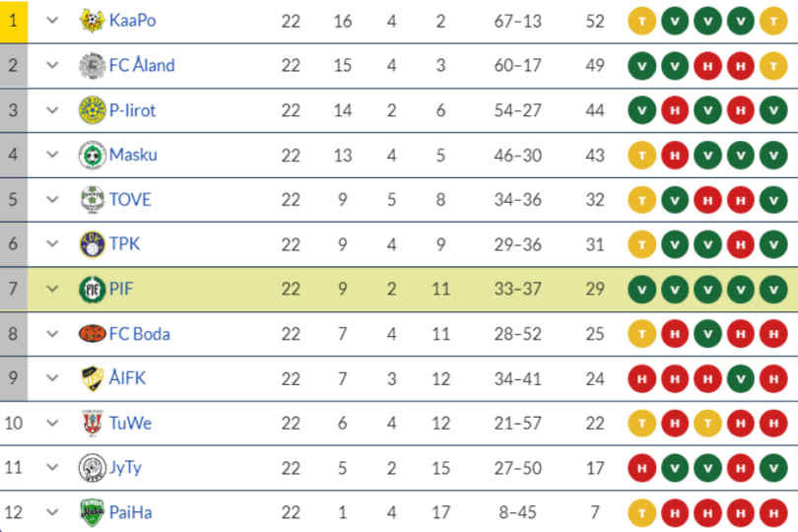Click FC Åland's rightmost form badge

pyautogui.click(x=772, y=65)
